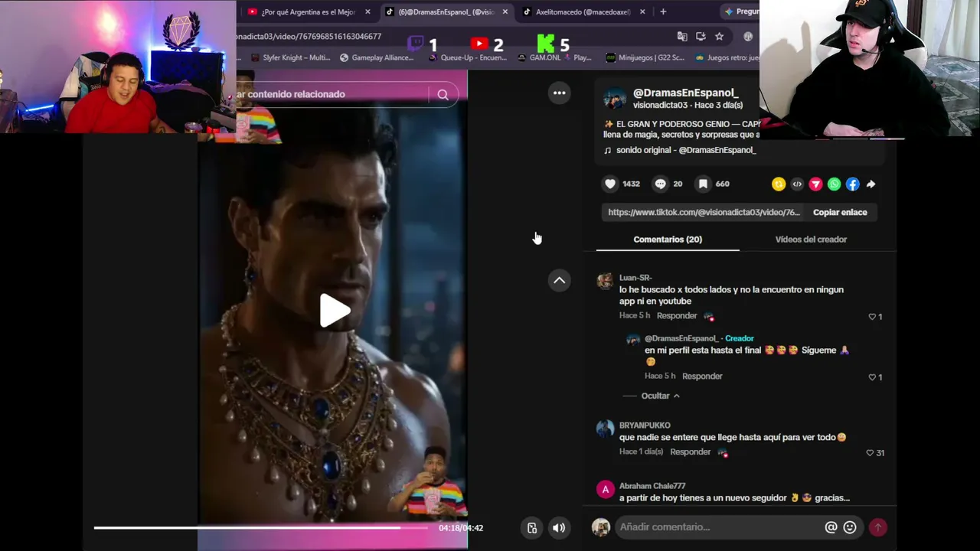Open the Pregun... Gemini button in browser
This screenshot has height=551, width=980.
(x=740, y=11)
